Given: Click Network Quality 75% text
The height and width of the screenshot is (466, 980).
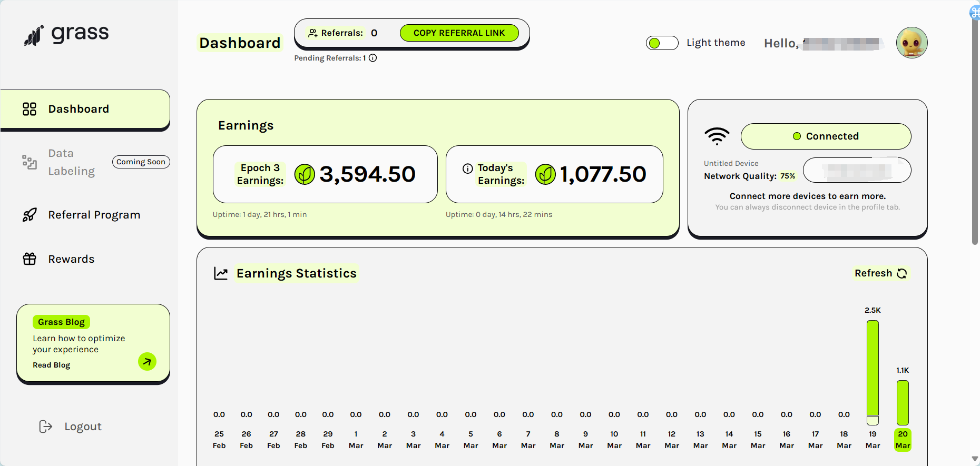Looking at the screenshot, I should pos(749,176).
